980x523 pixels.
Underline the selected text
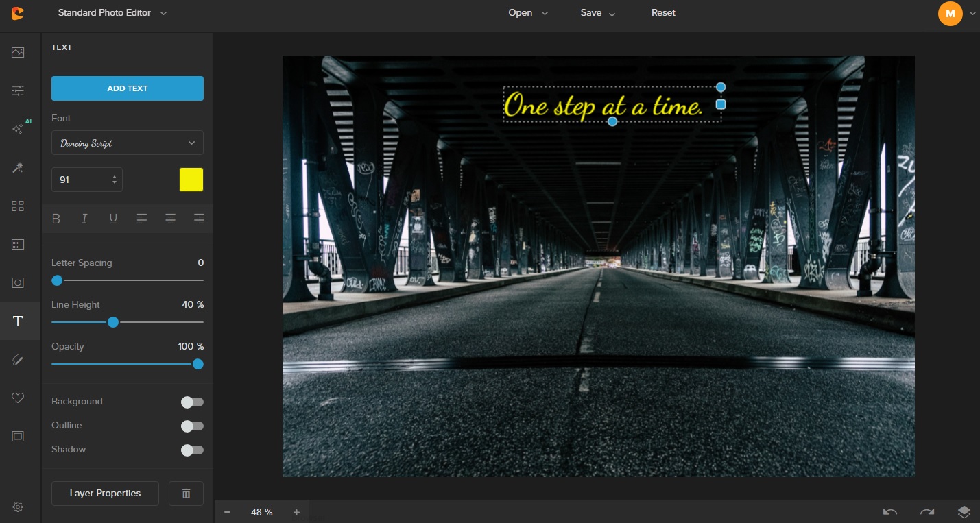(113, 219)
